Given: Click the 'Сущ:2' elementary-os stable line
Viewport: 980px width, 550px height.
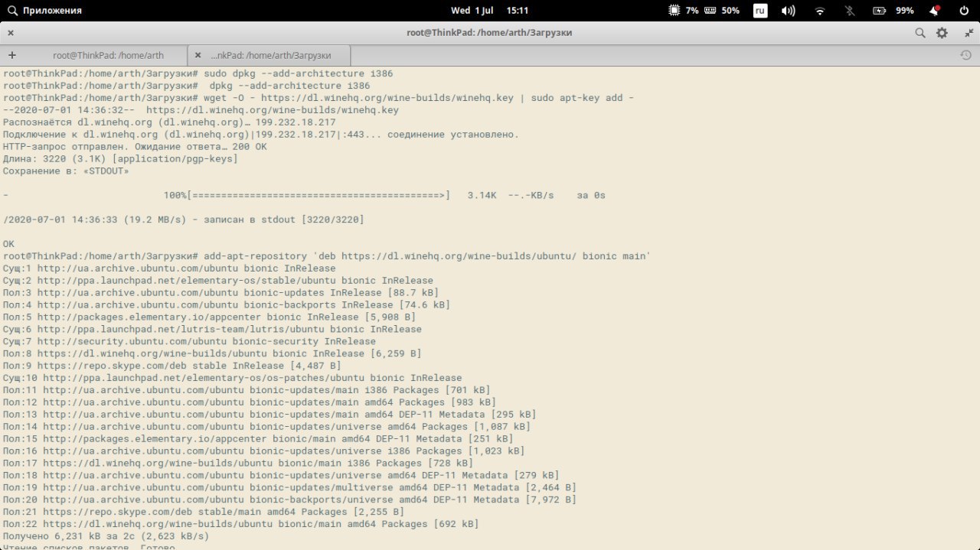Looking at the screenshot, I should tap(218, 281).
